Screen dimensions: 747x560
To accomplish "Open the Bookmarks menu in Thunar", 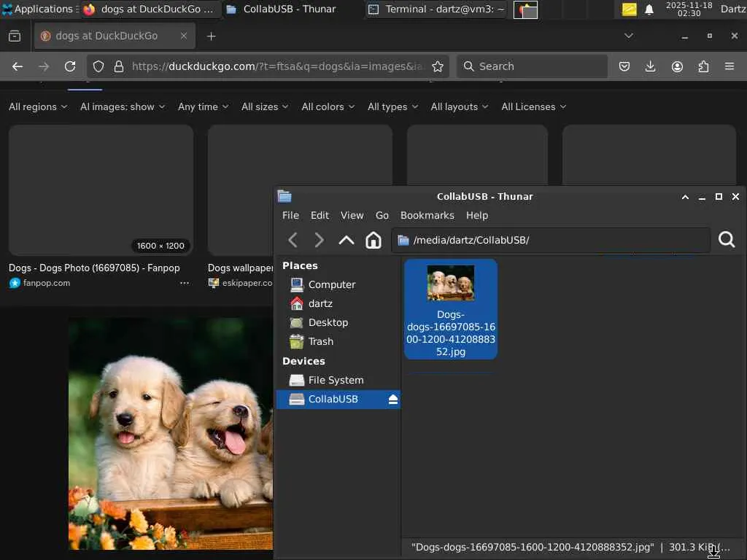I will click(427, 215).
